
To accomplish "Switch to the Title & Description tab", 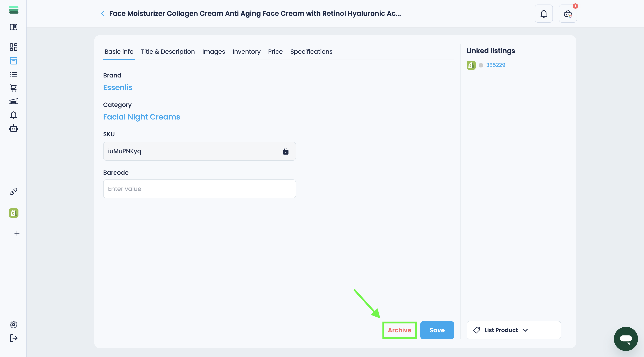I will (x=168, y=51).
